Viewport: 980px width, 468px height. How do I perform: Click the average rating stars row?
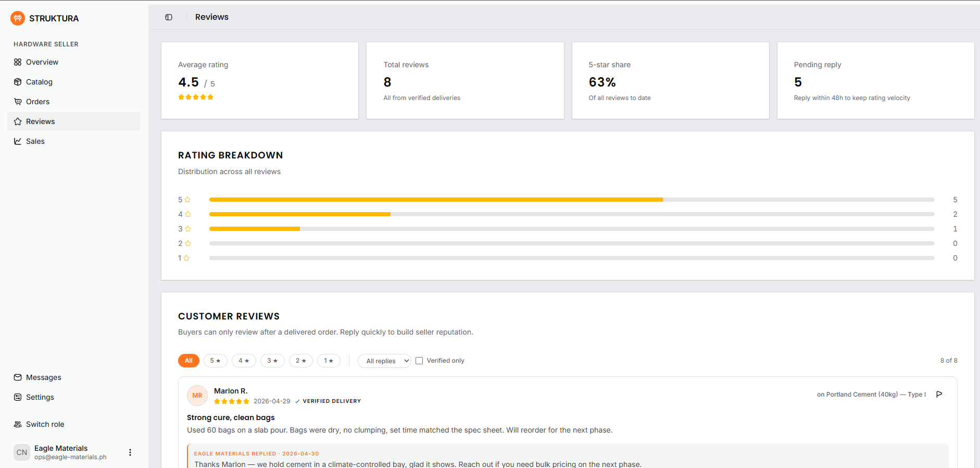coord(196,97)
